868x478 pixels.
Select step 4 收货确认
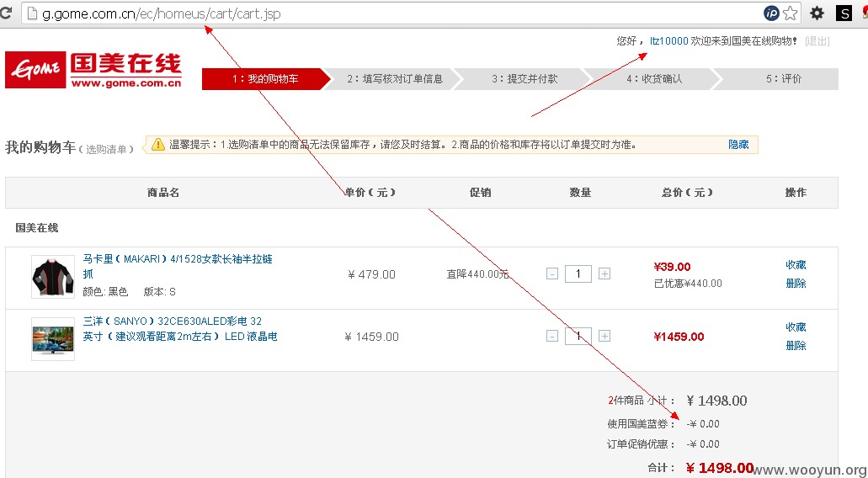point(654,78)
